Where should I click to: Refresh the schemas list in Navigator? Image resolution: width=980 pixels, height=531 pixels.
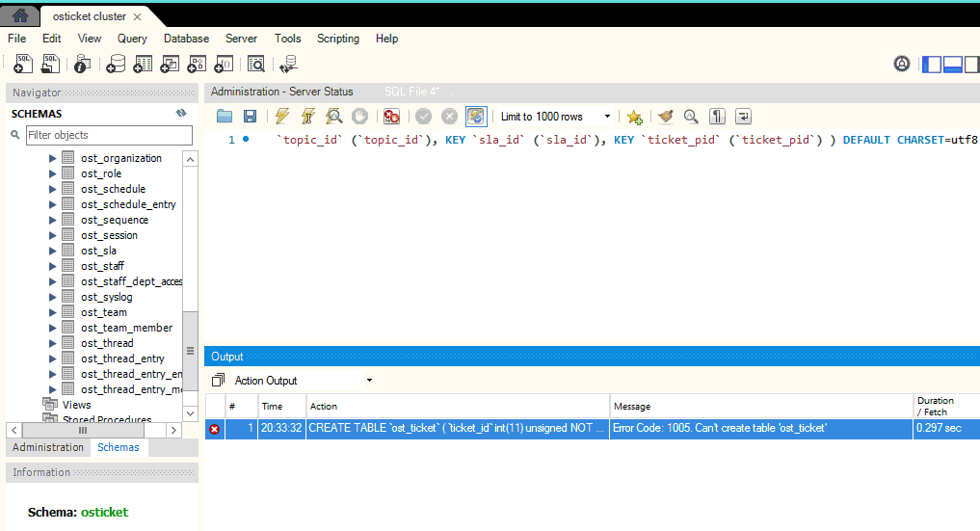point(181,114)
